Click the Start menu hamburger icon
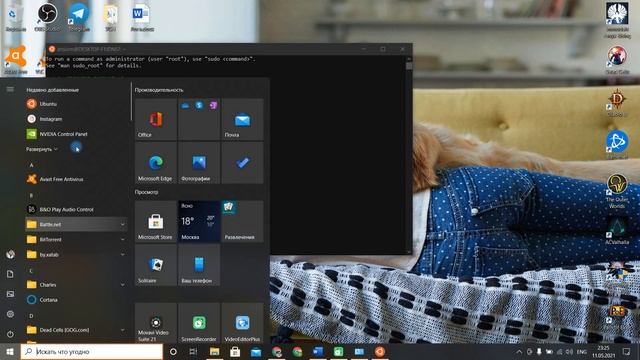640x360 pixels. 10,89
